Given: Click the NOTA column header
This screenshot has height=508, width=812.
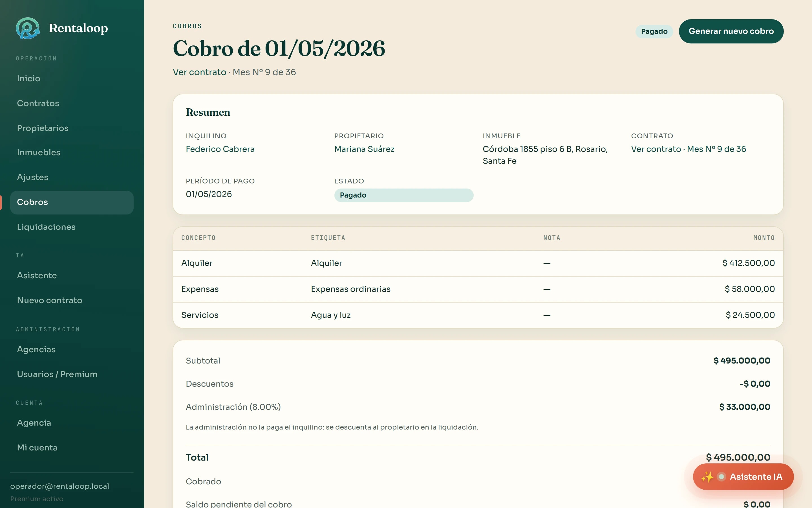Looking at the screenshot, I should coord(551,238).
